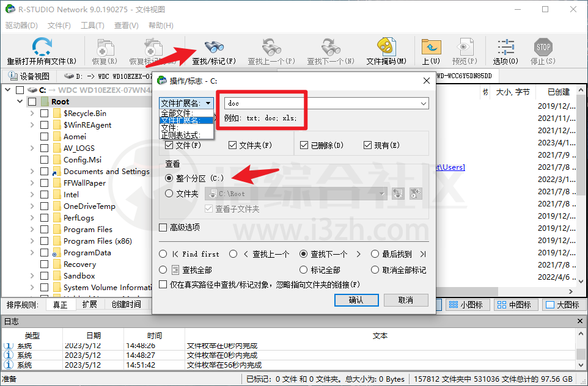The height and width of the screenshot is (386, 588).
Task: Sort by 创建时间 rule
Action: tap(127, 304)
